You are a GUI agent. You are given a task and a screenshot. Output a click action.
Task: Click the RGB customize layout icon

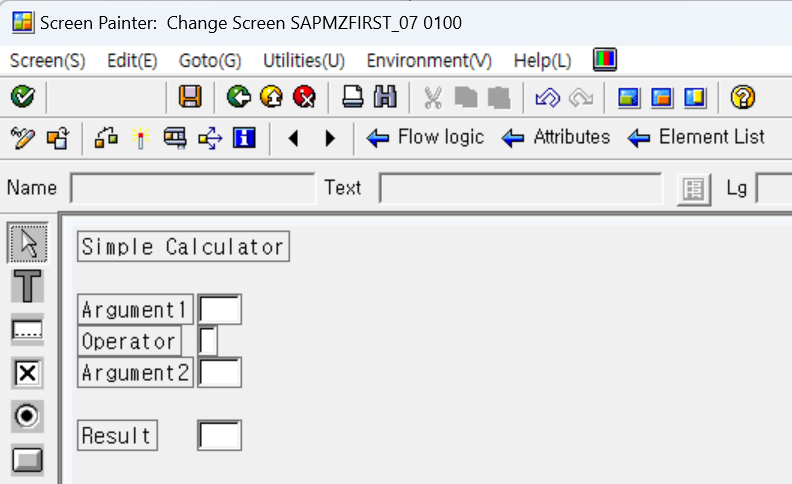[605, 60]
